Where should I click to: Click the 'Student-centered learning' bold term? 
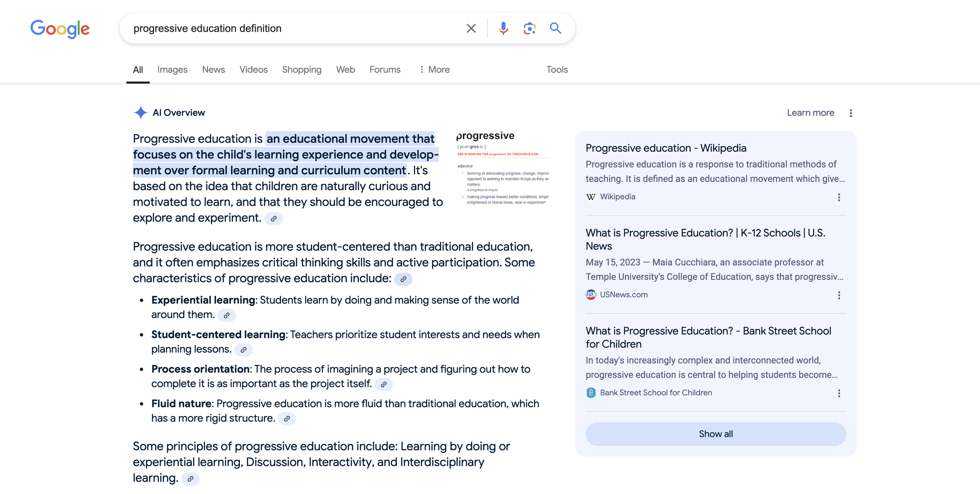click(x=218, y=335)
